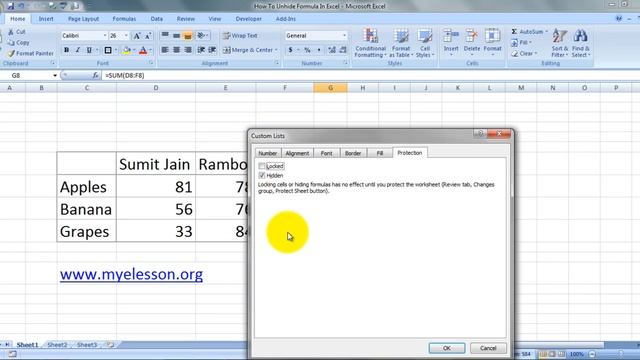Apply cell borders with the Borders icon
Image resolution: width=640 pixels, height=360 pixels.
(108, 50)
